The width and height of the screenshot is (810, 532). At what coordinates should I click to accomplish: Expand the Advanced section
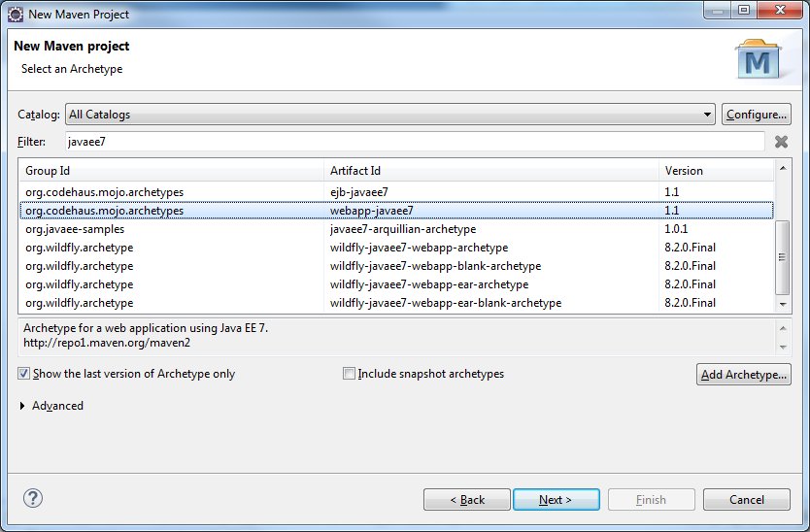click(23, 406)
